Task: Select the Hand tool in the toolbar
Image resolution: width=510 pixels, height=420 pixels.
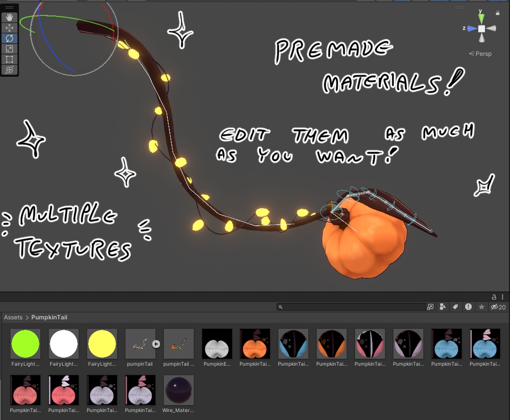Action: click(9, 17)
